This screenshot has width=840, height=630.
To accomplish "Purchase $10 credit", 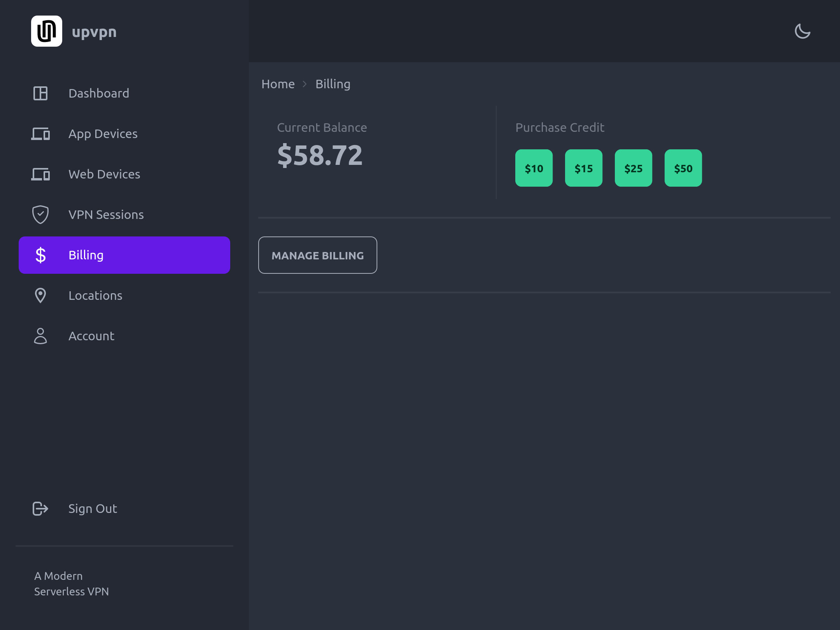I will pos(534,168).
